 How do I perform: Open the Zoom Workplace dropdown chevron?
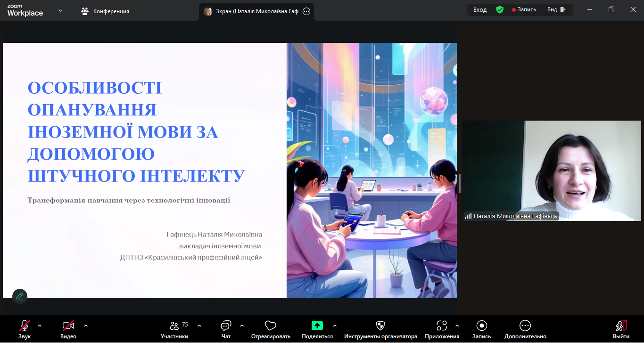60,10
